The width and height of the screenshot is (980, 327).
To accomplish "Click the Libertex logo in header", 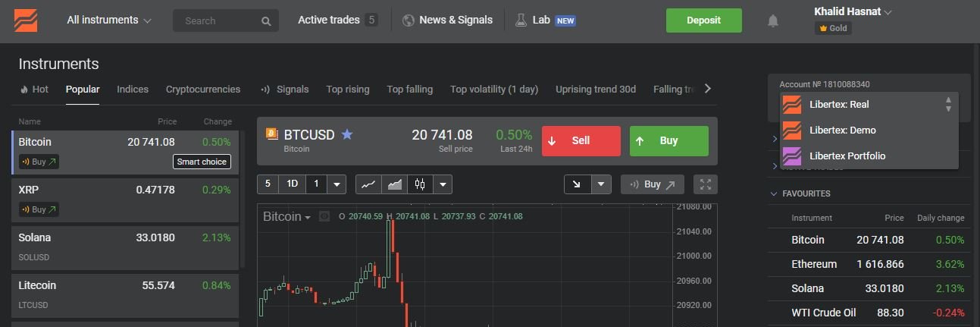I will 26,20.
